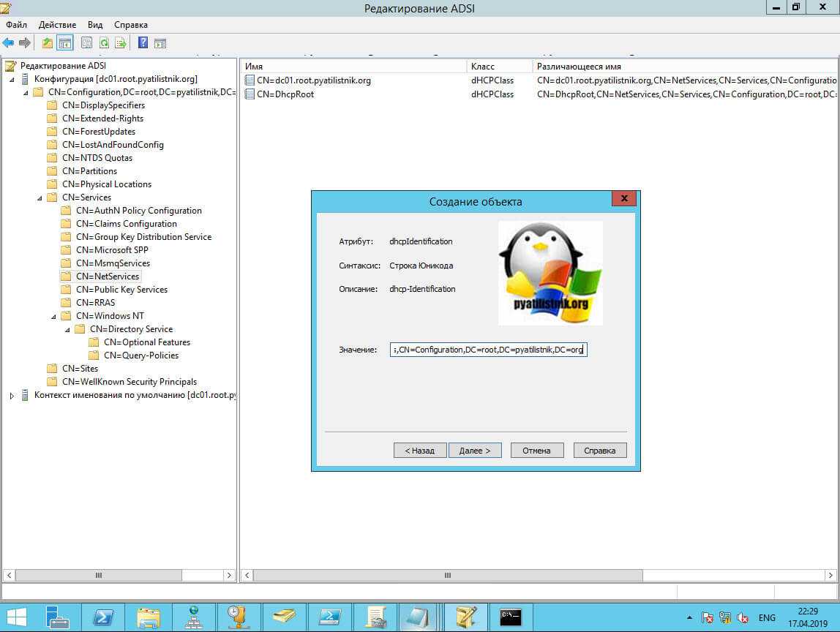Select the CN=DhcpRoot list entry
Viewport: 840px width, 632px height.
285,94
